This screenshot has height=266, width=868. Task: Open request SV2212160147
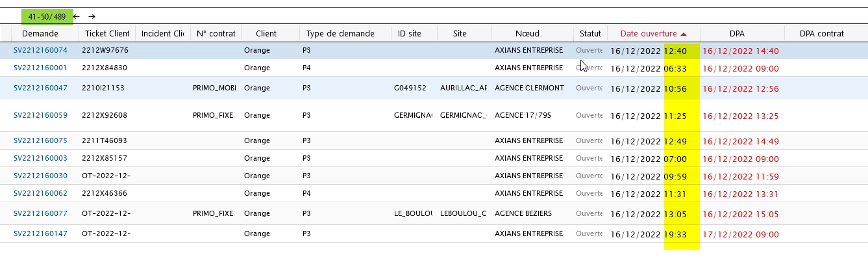pyautogui.click(x=40, y=233)
